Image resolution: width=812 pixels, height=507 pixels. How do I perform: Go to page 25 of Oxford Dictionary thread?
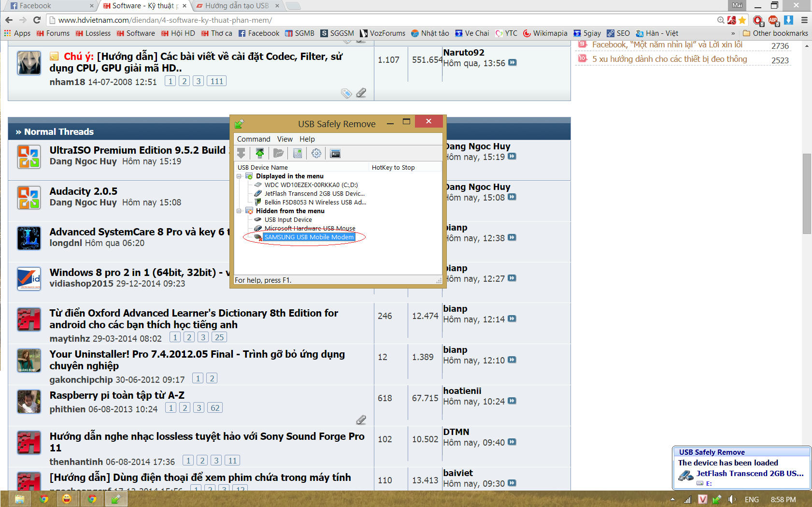pos(219,337)
